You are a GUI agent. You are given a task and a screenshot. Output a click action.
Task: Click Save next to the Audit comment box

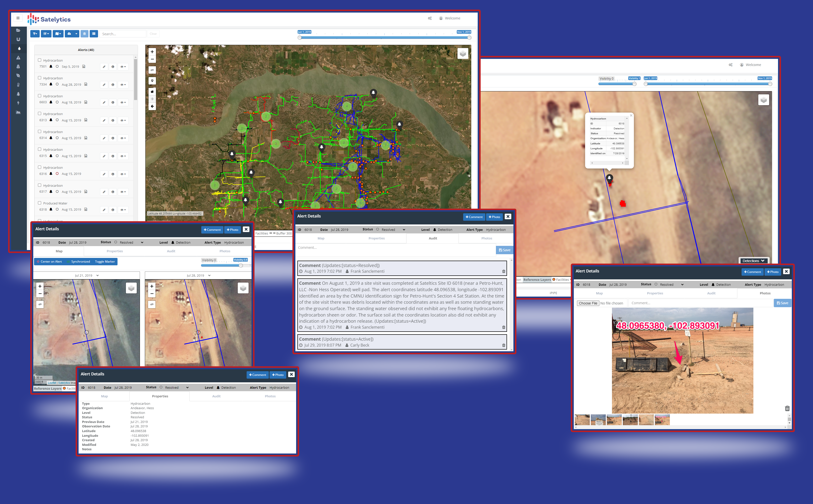(x=504, y=250)
